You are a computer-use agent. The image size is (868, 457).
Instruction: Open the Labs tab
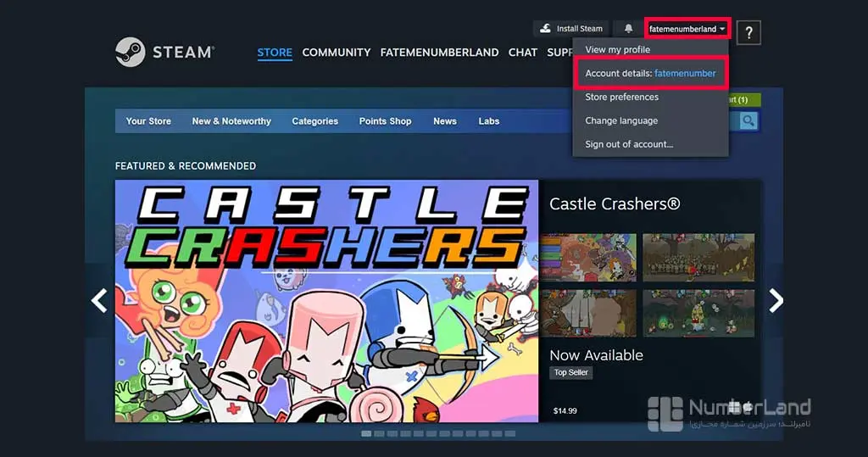[489, 120]
